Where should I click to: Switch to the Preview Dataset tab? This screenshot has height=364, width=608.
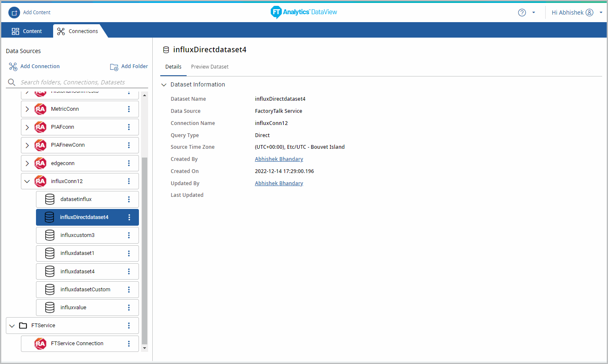pyautogui.click(x=210, y=67)
